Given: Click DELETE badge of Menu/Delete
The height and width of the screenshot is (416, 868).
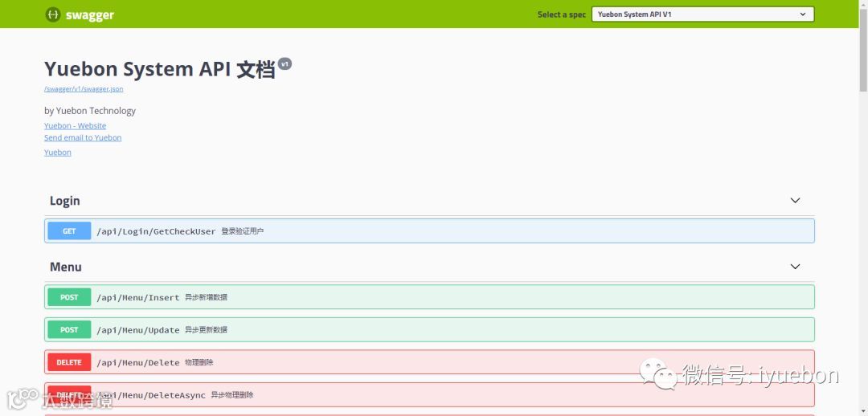Looking at the screenshot, I should pyautogui.click(x=69, y=362).
